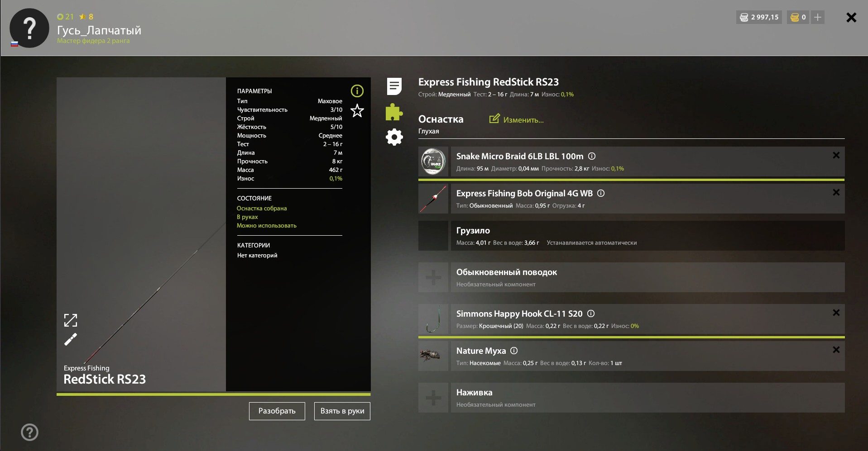Click the Snake Micro Braid spool thumbnail

tap(433, 161)
